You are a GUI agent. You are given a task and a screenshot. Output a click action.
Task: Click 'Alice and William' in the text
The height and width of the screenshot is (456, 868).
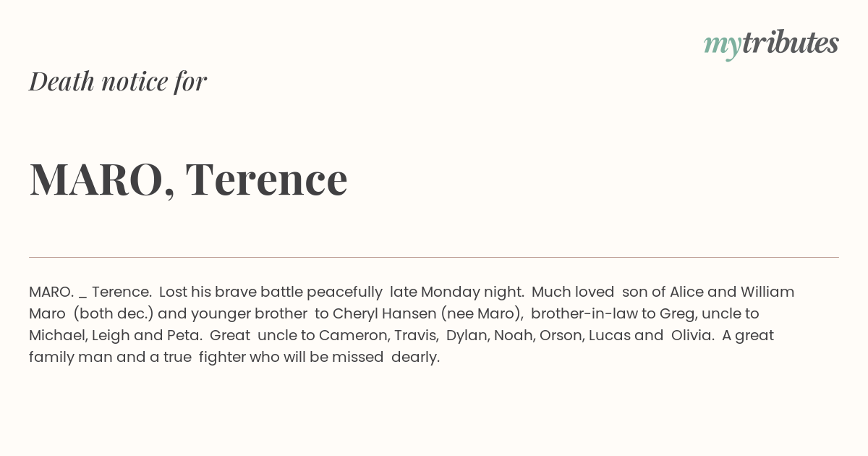(732, 292)
